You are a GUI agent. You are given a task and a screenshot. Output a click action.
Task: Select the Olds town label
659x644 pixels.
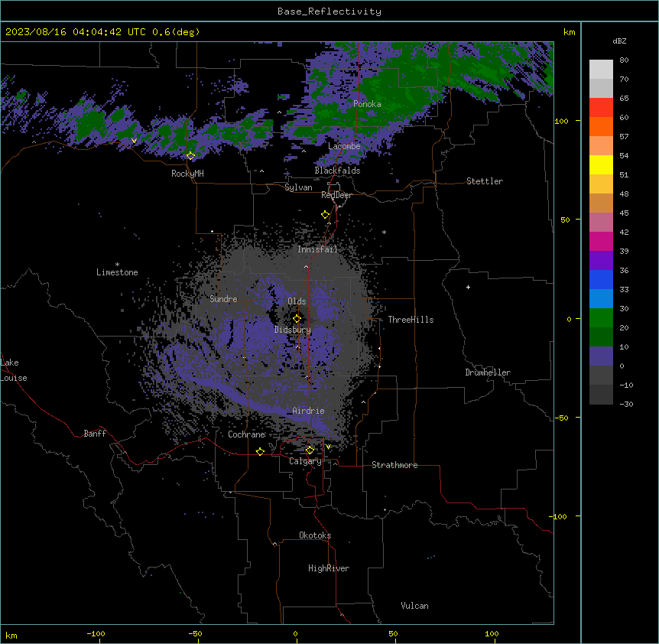(297, 301)
